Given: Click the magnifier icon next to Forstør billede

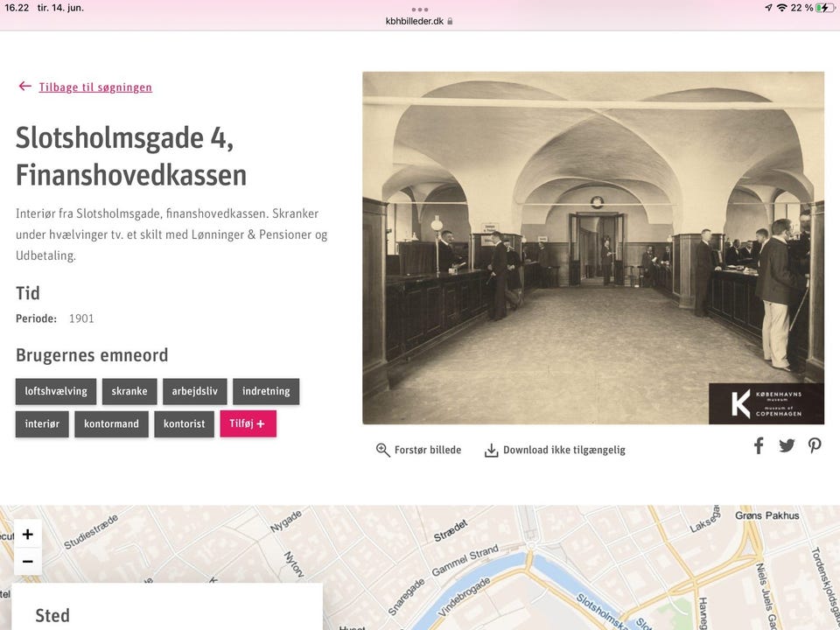Looking at the screenshot, I should (383, 450).
